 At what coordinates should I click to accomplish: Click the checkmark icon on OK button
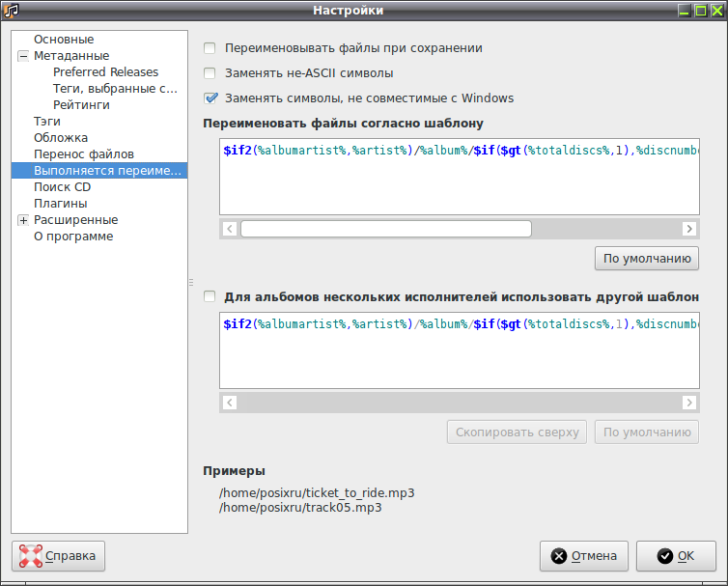tap(665, 556)
